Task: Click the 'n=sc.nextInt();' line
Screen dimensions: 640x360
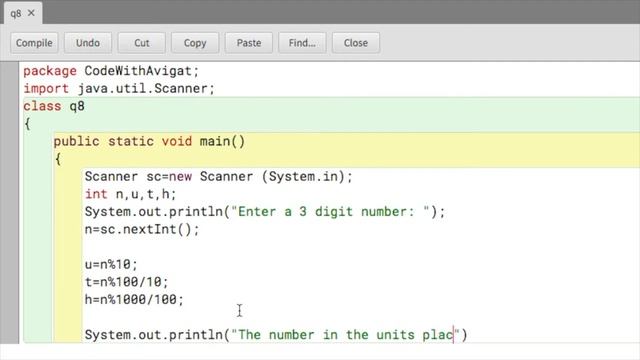Action: (x=142, y=229)
